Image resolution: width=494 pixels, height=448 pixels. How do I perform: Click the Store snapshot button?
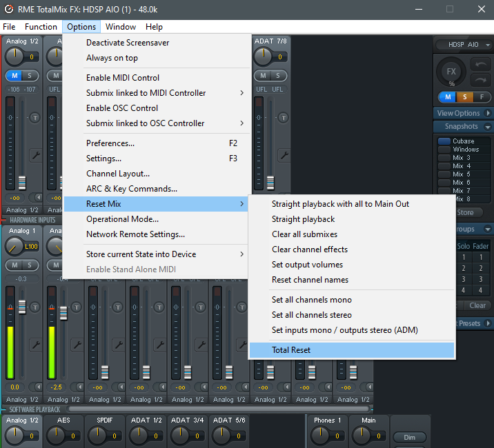click(468, 212)
